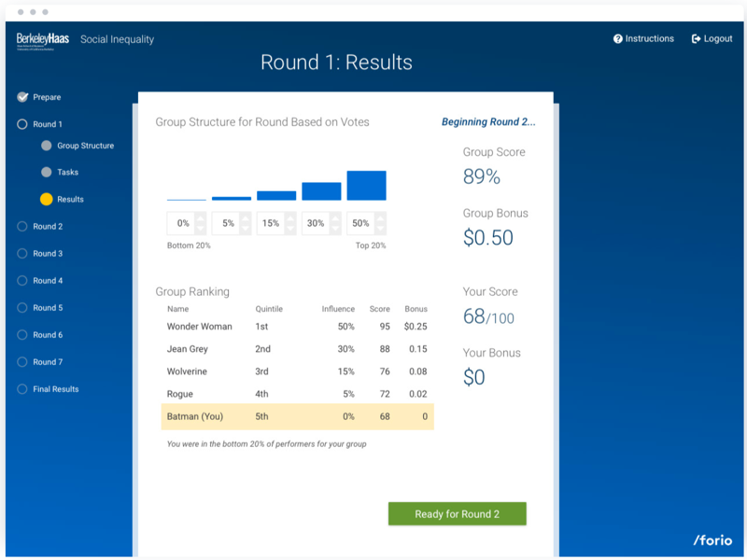Adjust the 15% middle quintile stepper arrows
Image resolution: width=747 pixels, height=560 pixels.
(290, 224)
